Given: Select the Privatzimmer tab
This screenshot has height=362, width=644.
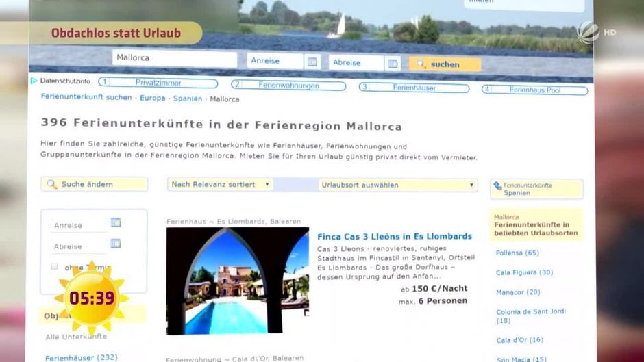Looking at the screenshot, I should (x=158, y=83).
